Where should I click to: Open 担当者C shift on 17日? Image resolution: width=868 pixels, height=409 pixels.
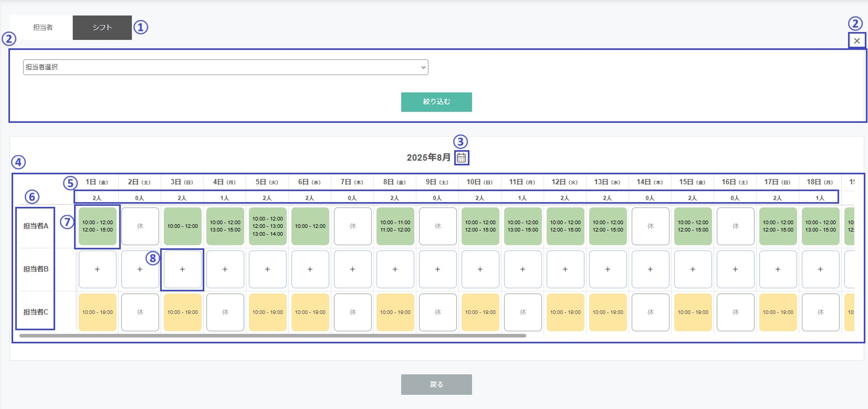click(778, 312)
